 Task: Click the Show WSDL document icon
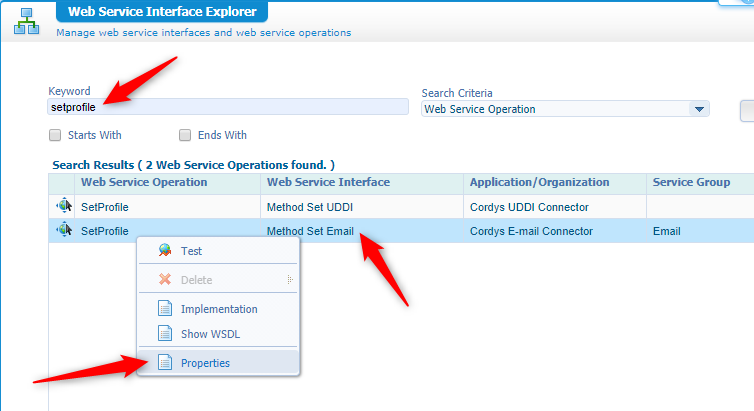(x=164, y=334)
